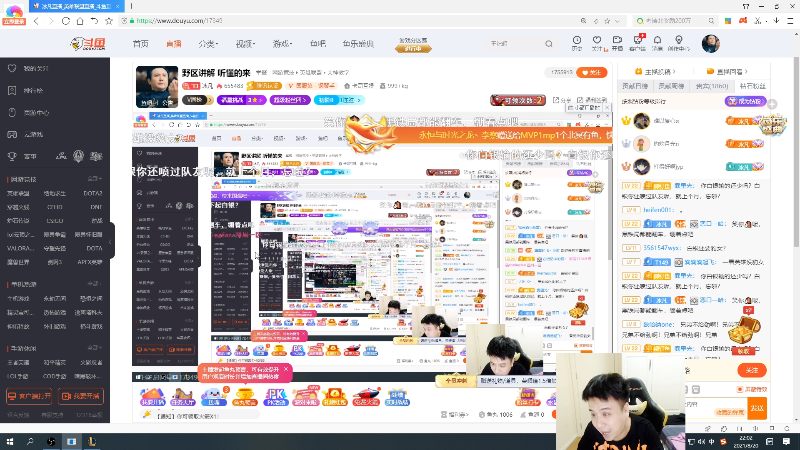Open the 鱼吧 nav item
The image size is (800, 450).
(317, 44)
